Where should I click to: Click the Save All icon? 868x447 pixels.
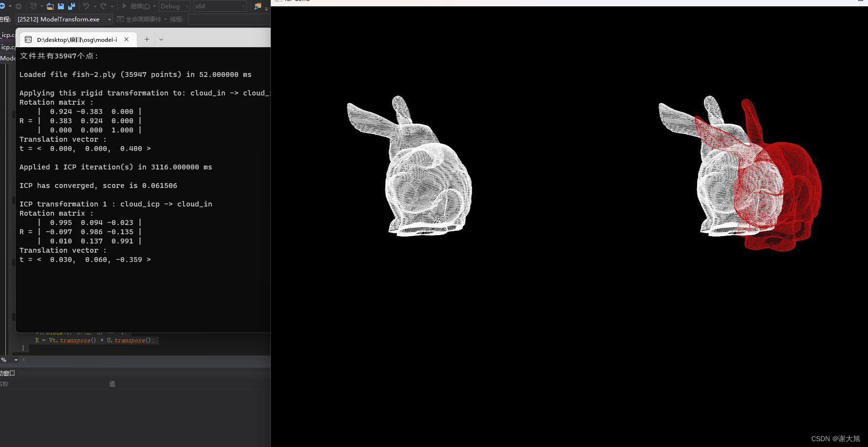72,6
